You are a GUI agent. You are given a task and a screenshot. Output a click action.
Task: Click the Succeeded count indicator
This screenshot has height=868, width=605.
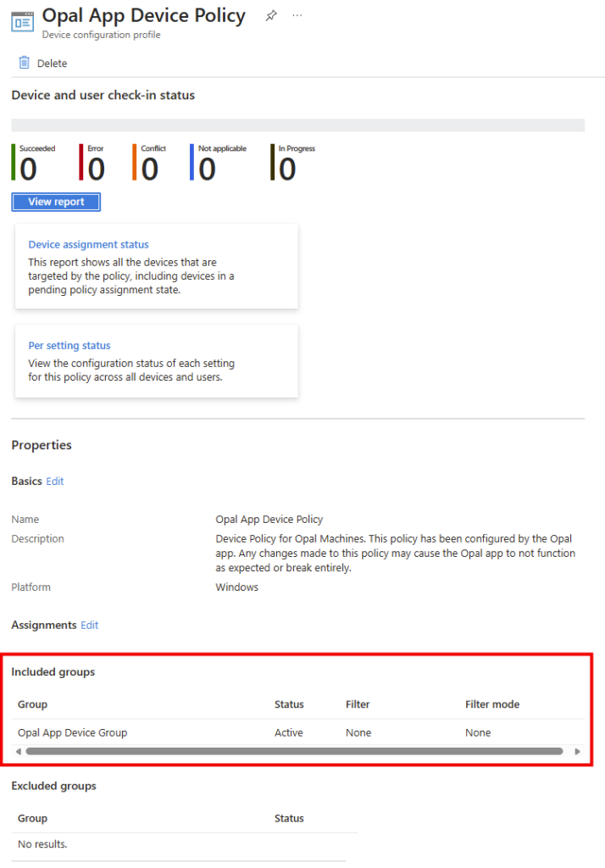pyautogui.click(x=29, y=169)
